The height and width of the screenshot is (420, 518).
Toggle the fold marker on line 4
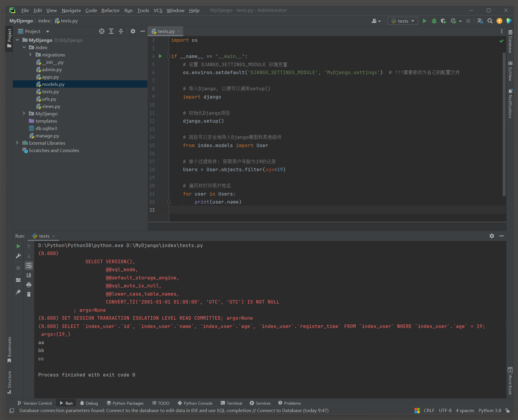coord(169,56)
